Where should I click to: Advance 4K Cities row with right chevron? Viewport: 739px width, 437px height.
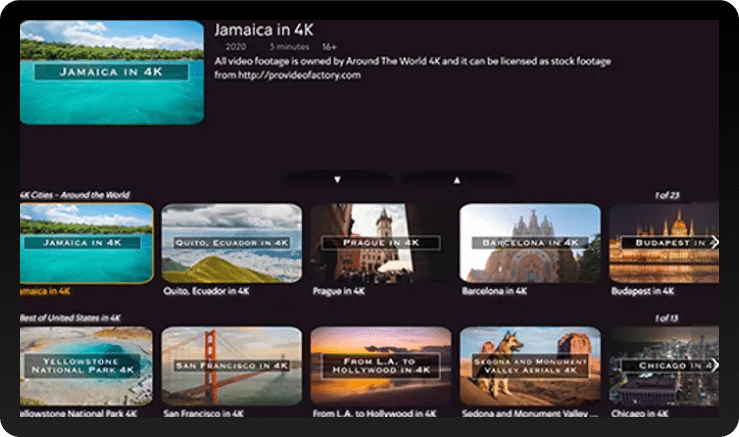pyautogui.click(x=714, y=242)
